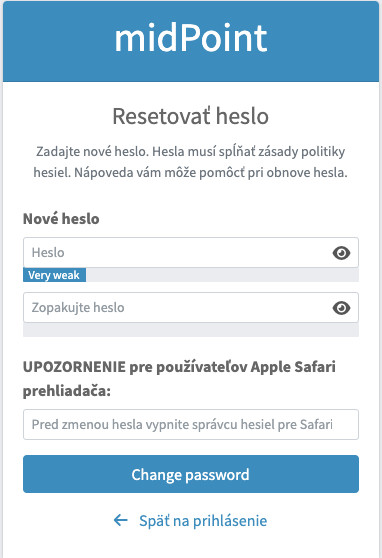Focus the Zopakujte heslo confirmation field
Screen dimensions: 382x558
[191, 307]
